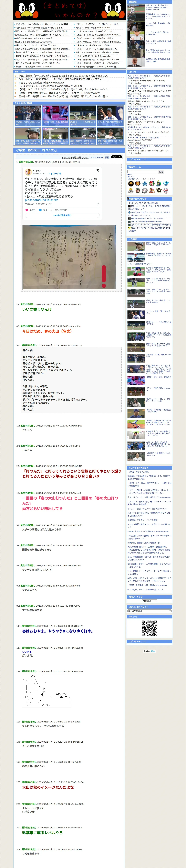
Task: Click comment 大山は秋のイメージなんだよな
Action: [x=48, y=787]
